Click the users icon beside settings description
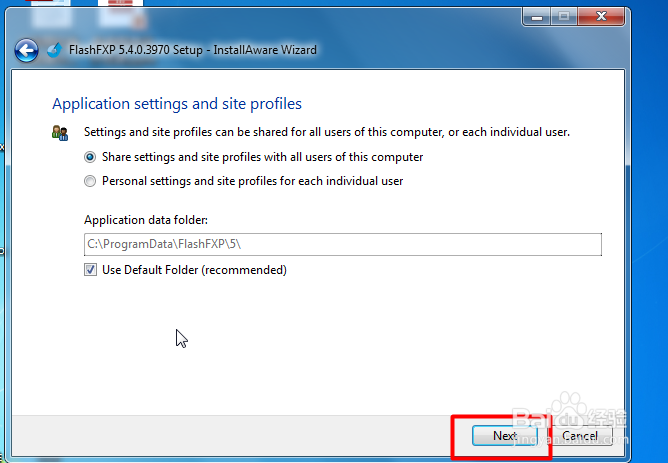Screen dimensions: 668x463 (x=60, y=133)
